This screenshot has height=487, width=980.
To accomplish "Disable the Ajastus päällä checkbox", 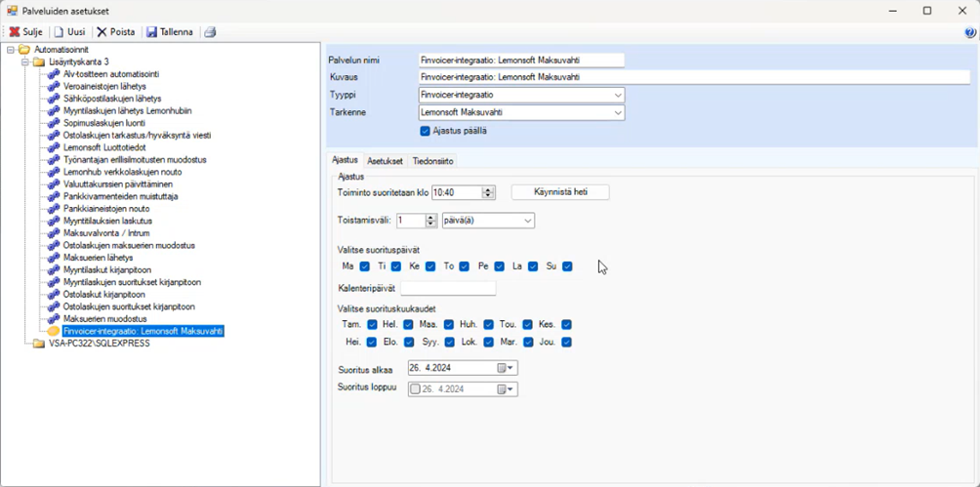I will pos(425,131).
